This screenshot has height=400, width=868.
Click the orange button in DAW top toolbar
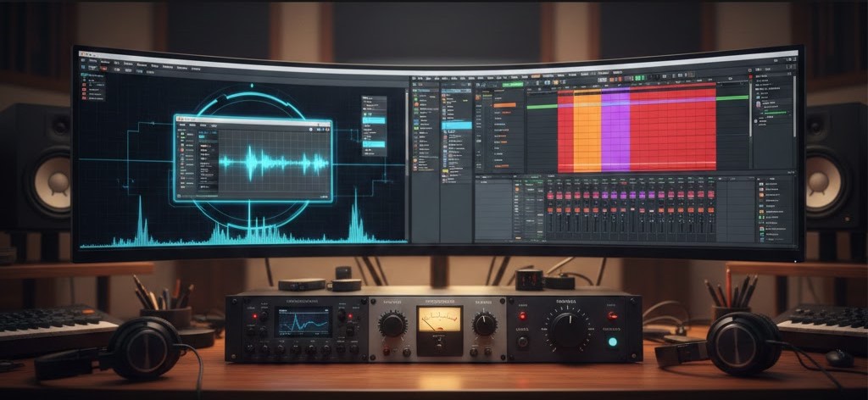click(536, 77)
